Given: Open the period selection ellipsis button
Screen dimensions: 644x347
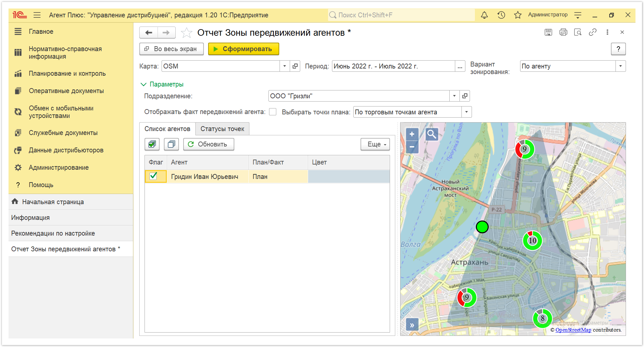Looking at the screenshot, I should click(460, 66).
